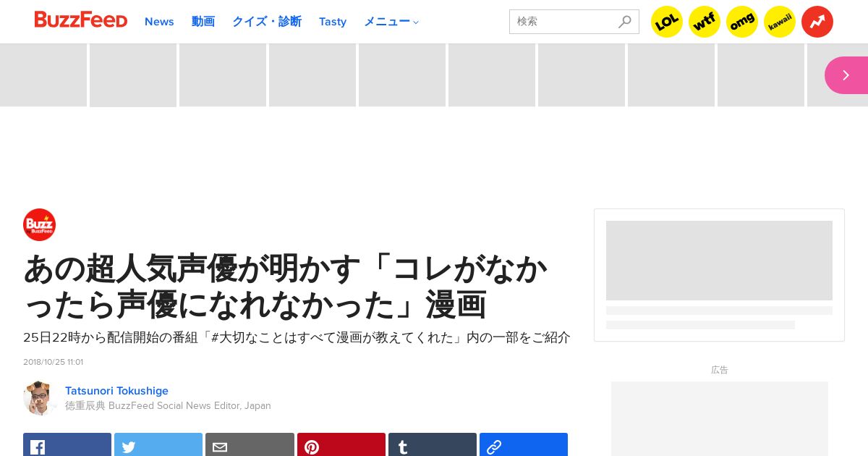Open the sidebar card placeholder image
Image resolution: width=868 pixels, height=456 pixels.
click(x=719, y=261)
